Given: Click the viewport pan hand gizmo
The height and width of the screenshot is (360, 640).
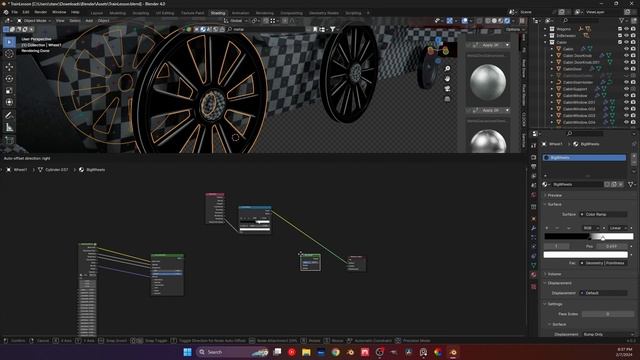Looking at the screenshot, I should 447,78.
